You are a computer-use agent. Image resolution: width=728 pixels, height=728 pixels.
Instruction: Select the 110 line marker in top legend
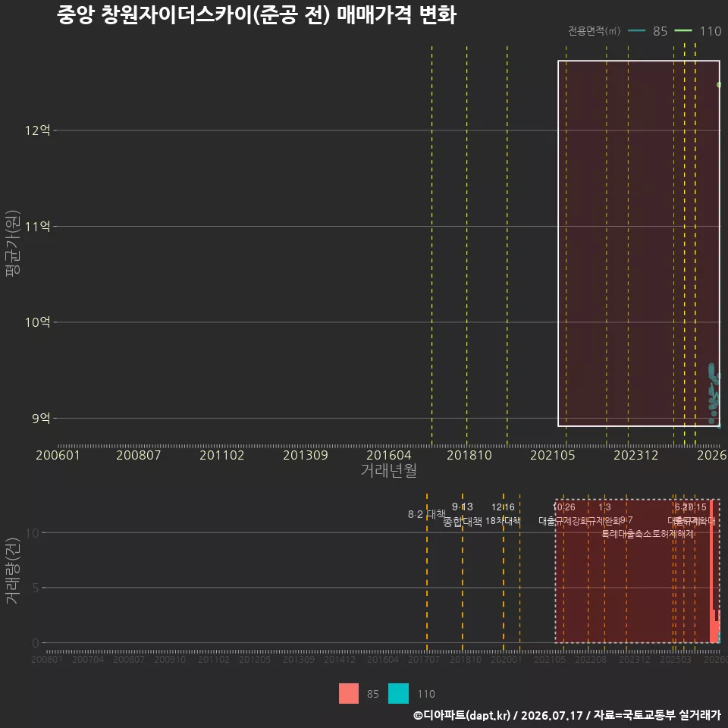click(683, 31)
